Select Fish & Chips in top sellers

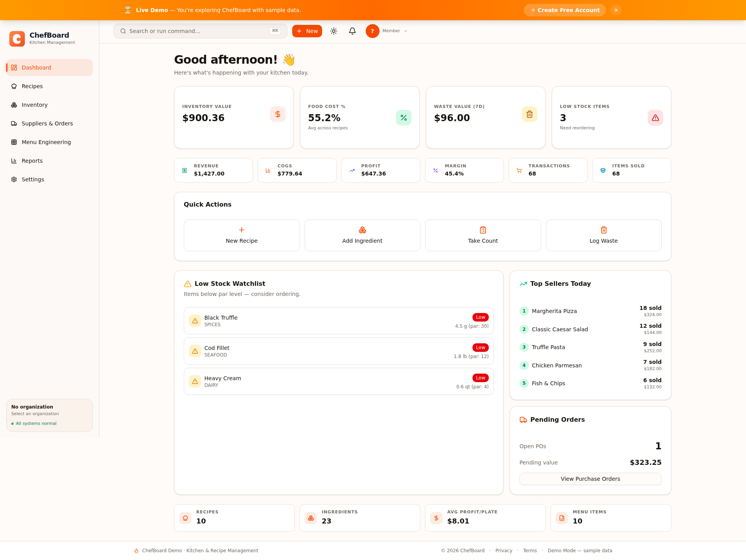591,383
